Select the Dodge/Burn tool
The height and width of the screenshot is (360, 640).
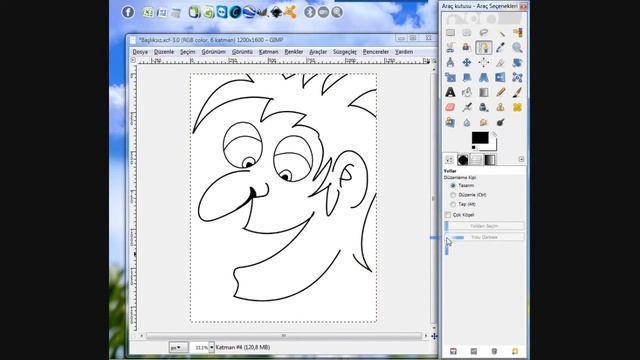(x=500, y=122)
